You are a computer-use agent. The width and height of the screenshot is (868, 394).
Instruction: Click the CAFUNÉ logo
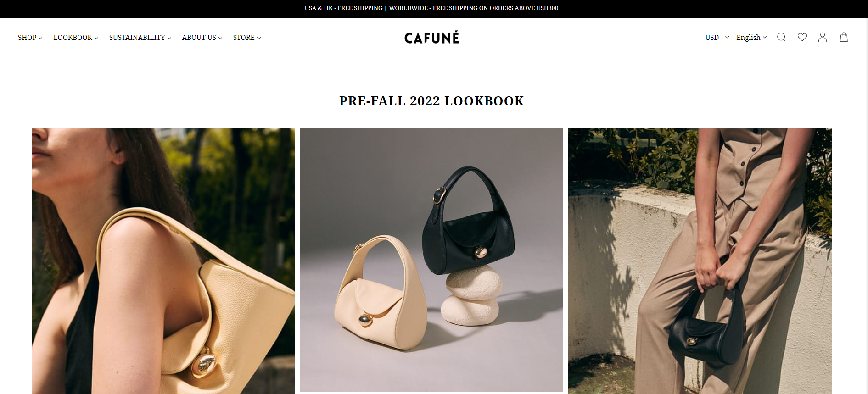click(431, 37)
